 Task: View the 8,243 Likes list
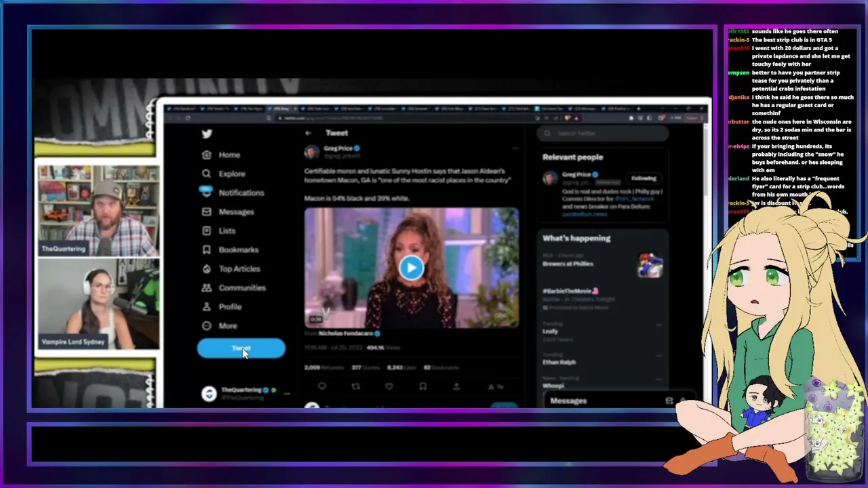click(402, 367)
